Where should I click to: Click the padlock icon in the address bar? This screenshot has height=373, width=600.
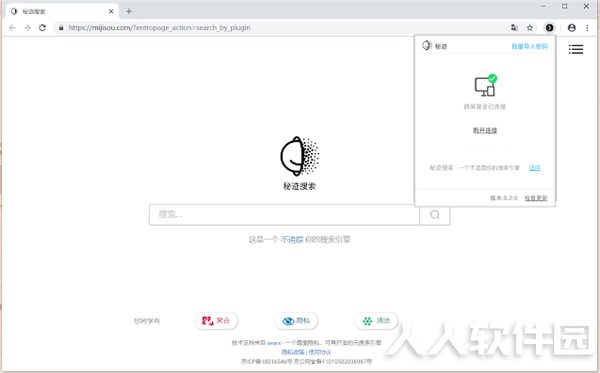[61, 28]
